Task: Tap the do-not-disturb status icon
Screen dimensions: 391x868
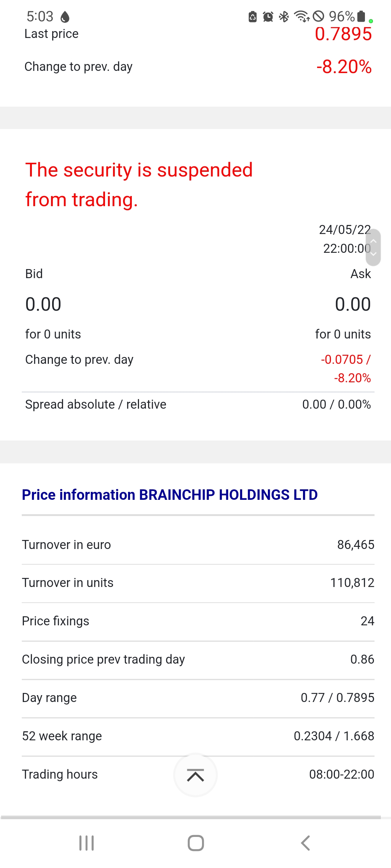Action: click(x=318, y=17)
